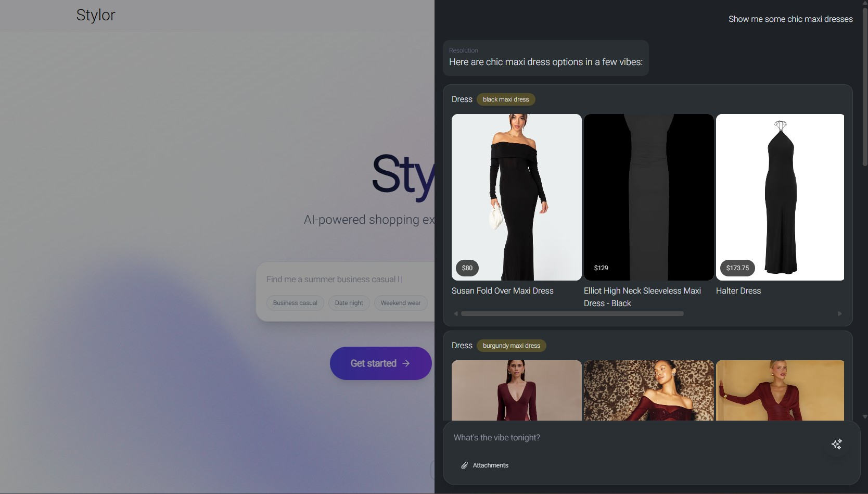Open the Susan Fold Over Maxi Dress image
The width and height of the screenshot is (868, 494).
click(516, 197)
